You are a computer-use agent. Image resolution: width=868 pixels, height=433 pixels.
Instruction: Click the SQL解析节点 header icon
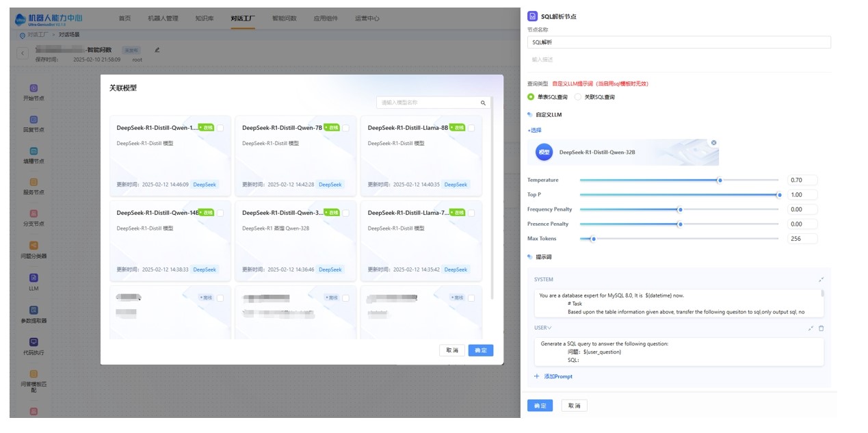[533, 16]
